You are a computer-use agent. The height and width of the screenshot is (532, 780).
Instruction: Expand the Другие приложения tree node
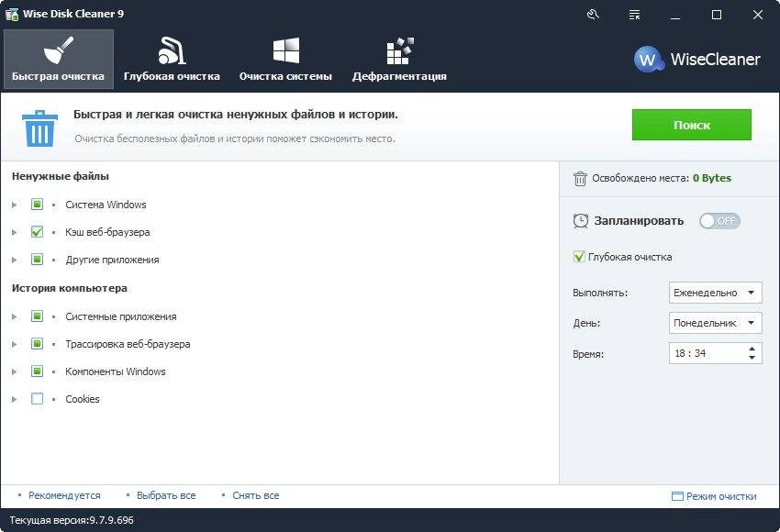pos(15,260)
